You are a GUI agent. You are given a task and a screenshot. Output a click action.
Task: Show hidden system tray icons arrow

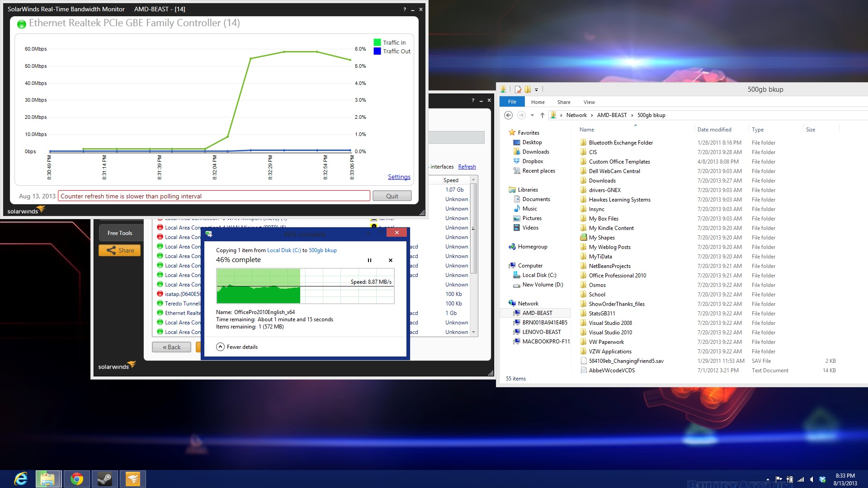coord(768,479)
